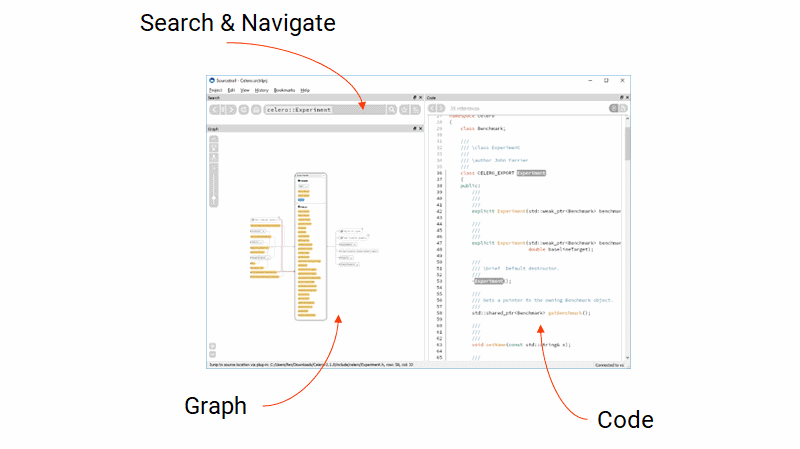Open the History menu
This screenshot has width=800, height=449.
point(261,90)
